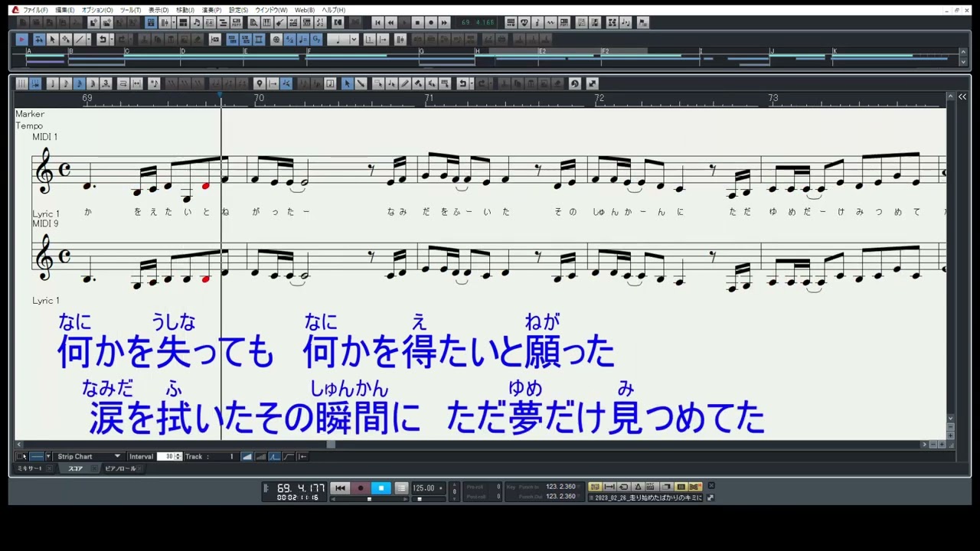The height and width of the screenshot is (551, 980).
Task: Open the Strip Chart dropdown
Action: pyautogui.click(x=89, y=456)
